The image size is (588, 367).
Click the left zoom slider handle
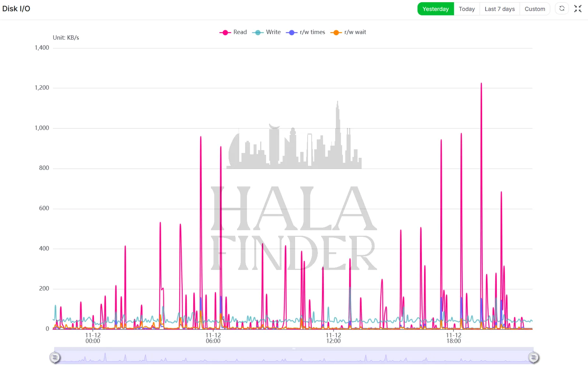tap(55, 357)
